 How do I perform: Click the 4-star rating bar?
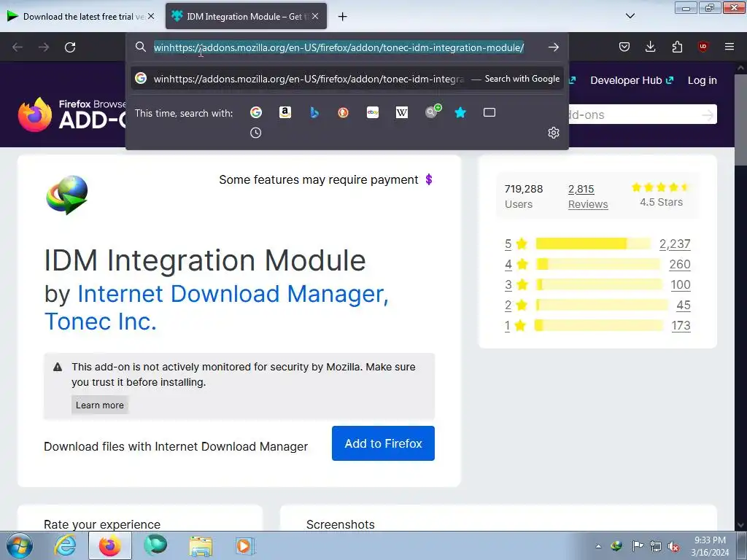tap(598, 264)
